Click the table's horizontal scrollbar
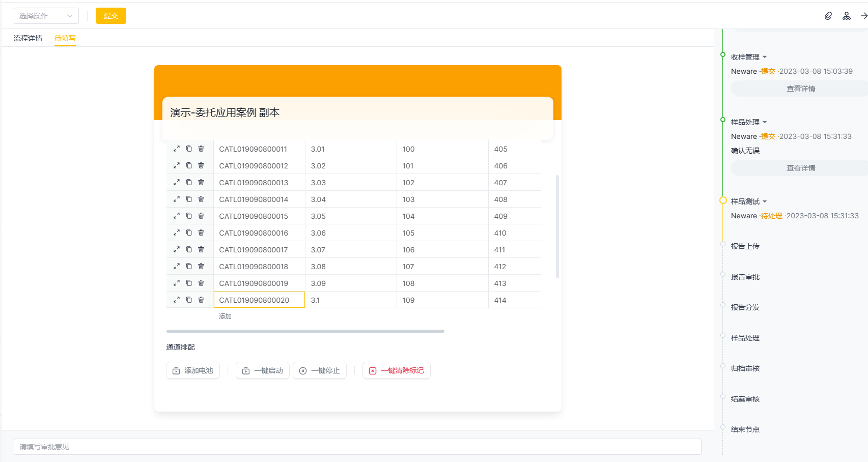Image resolution: width=868 pixels, height=462 pixels. (305, 331)
